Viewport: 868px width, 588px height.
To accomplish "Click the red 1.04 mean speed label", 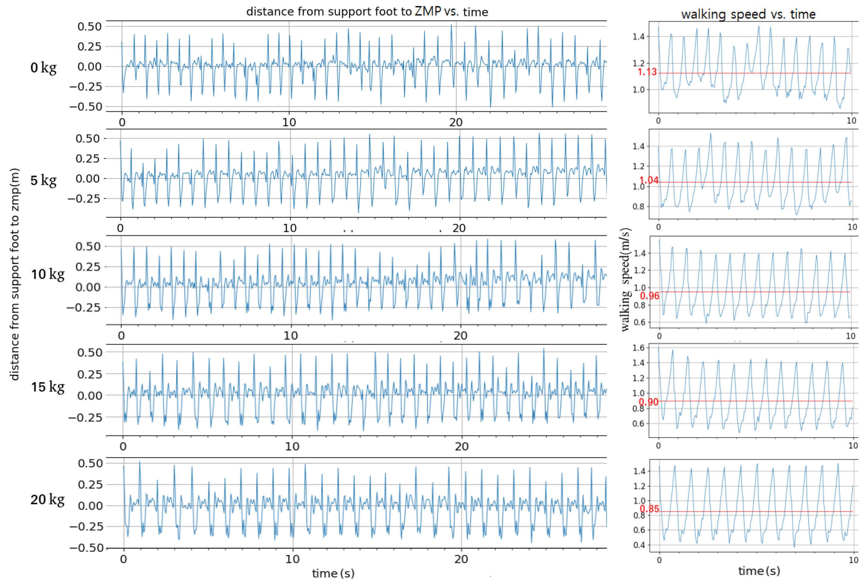I will pyautogui.click(x=649, y=180).
